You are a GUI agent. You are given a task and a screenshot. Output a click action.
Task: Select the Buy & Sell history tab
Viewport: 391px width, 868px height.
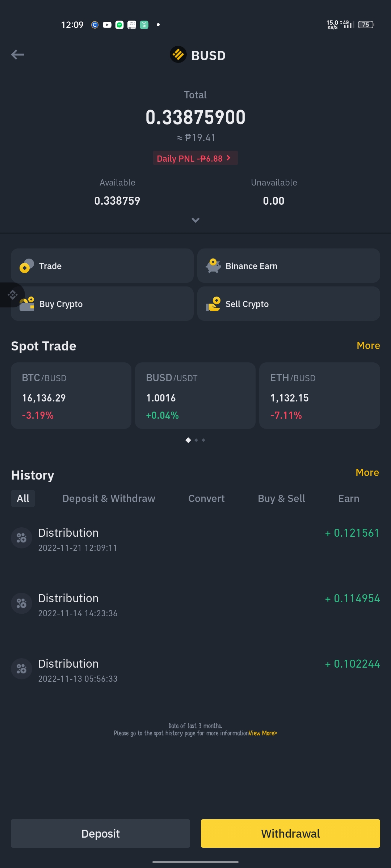[281, 498]
